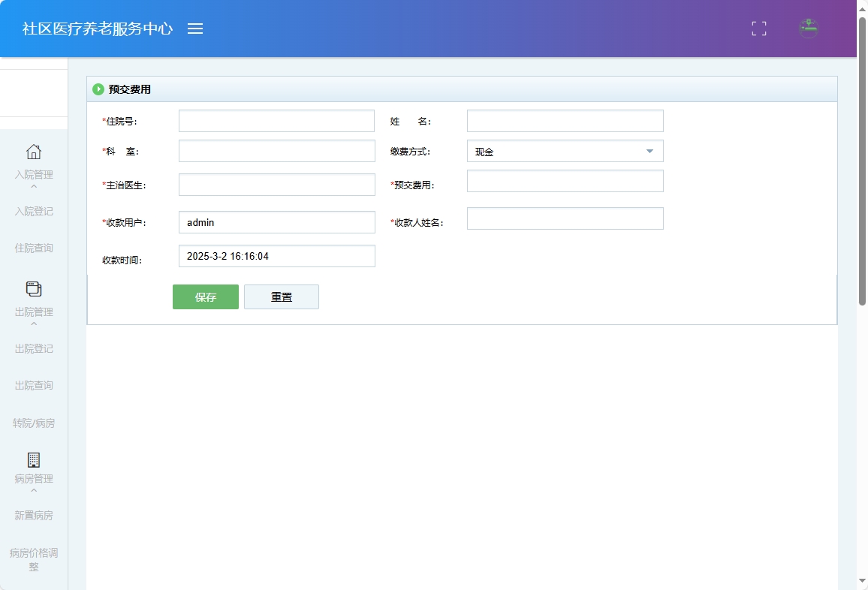This screenshot has width=868, height=590.
Task: Open the 住院查询 sidebar entry
Action: (x=34, y=248)
